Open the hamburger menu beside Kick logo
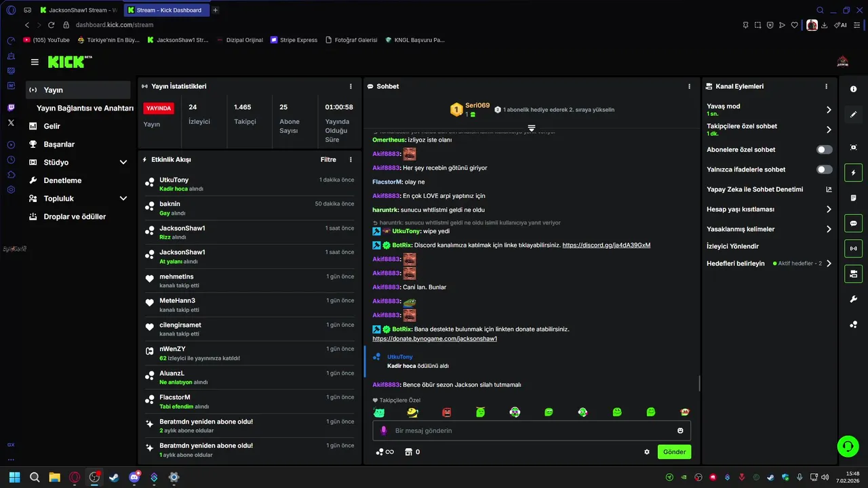 click(35, 62)
